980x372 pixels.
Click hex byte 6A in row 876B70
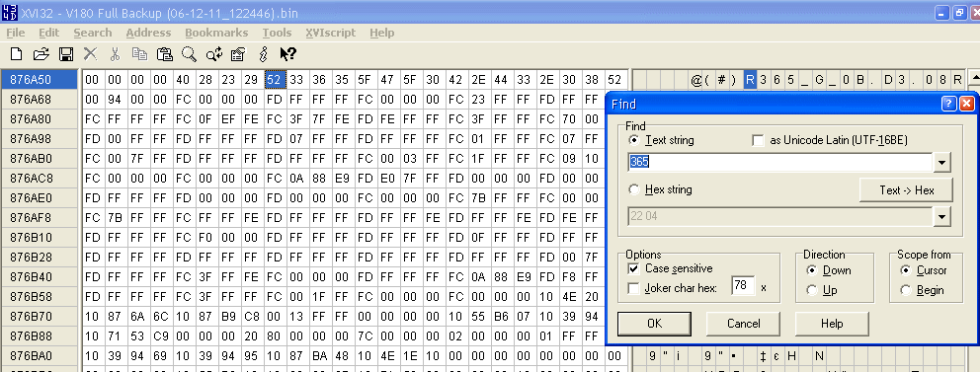137,317
